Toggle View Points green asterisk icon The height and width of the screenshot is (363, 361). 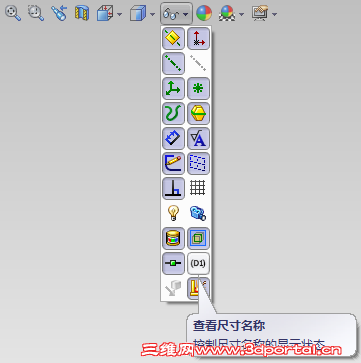click(x=199, y=88)
